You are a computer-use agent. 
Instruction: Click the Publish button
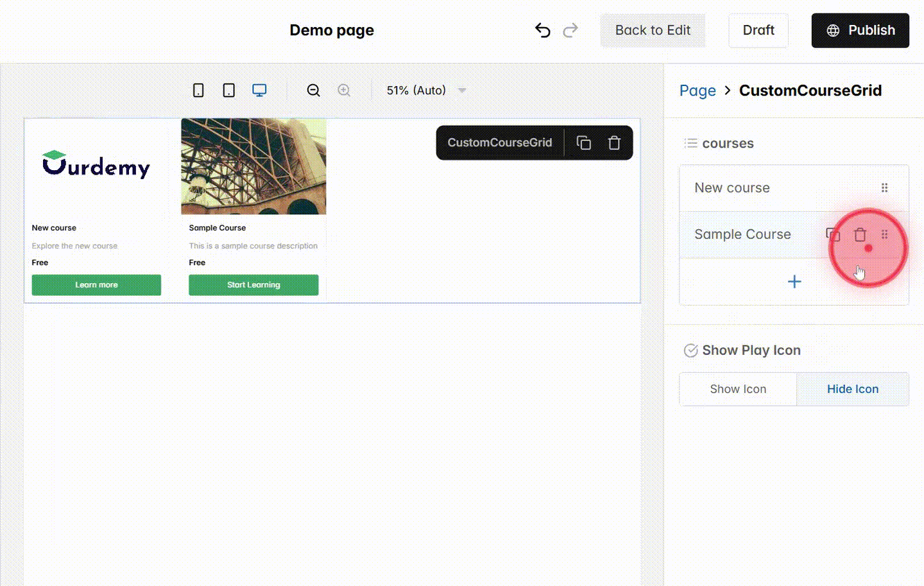coord(860,30)
